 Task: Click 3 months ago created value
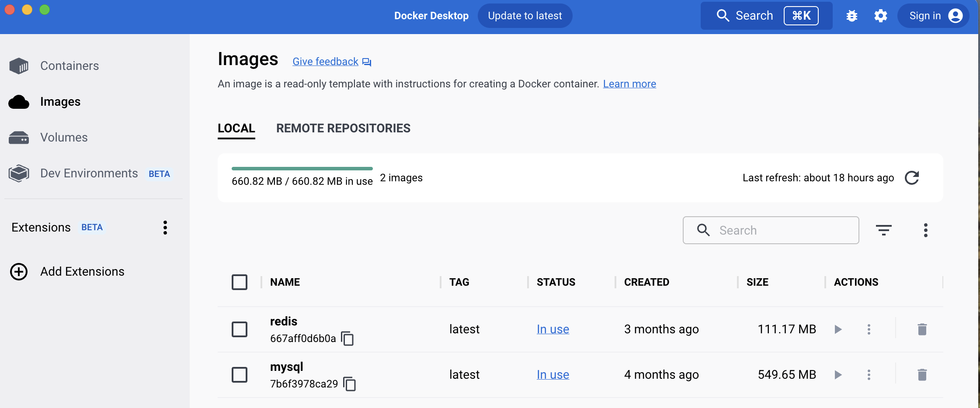[661, 329]
